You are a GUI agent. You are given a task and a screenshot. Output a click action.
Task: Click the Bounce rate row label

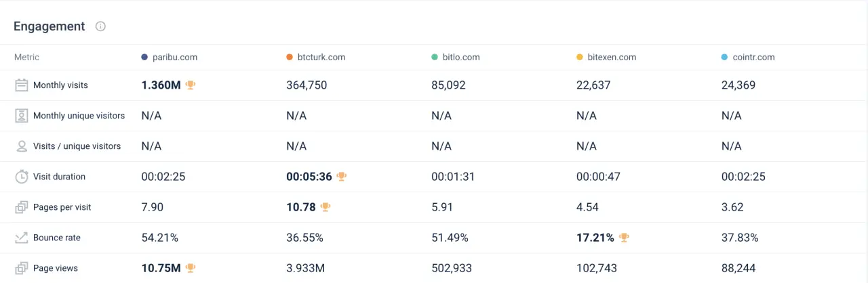coord(57,238)
